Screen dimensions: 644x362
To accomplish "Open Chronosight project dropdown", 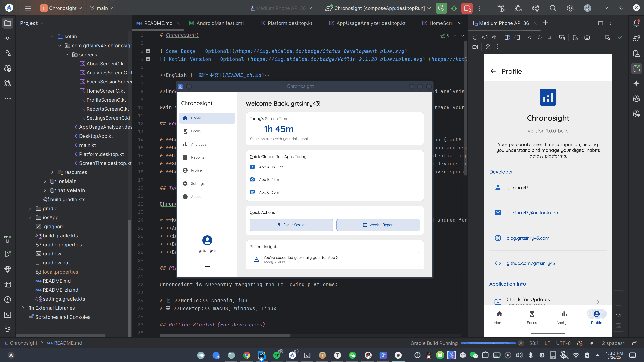I will click(61, 8).
